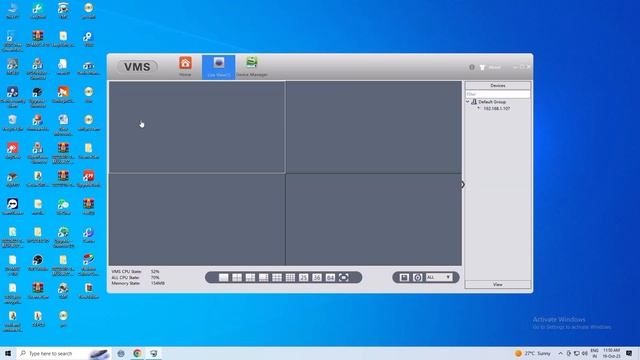
Task: Set layout to 36 windows
Action: pos(317,278)
